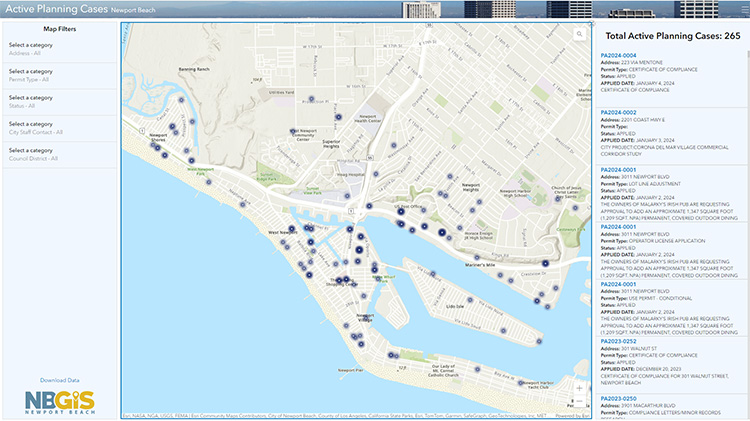Click the Download Data link
This screenshot has height=421, width=750.
[x=60, y=381]
